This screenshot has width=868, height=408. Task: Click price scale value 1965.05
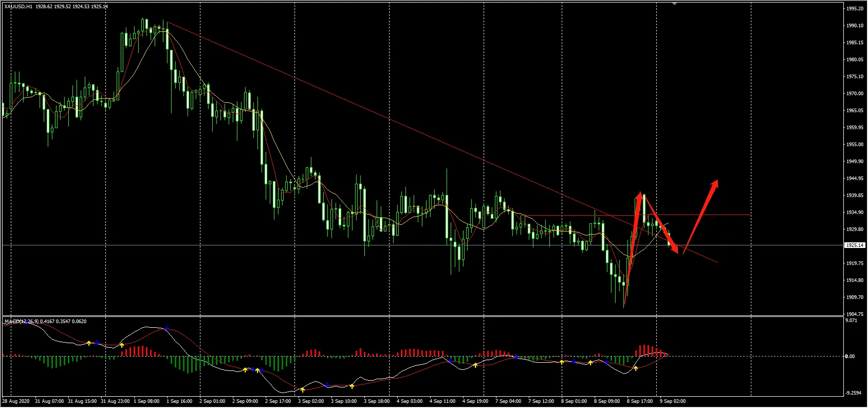click(x=855, y=111)
